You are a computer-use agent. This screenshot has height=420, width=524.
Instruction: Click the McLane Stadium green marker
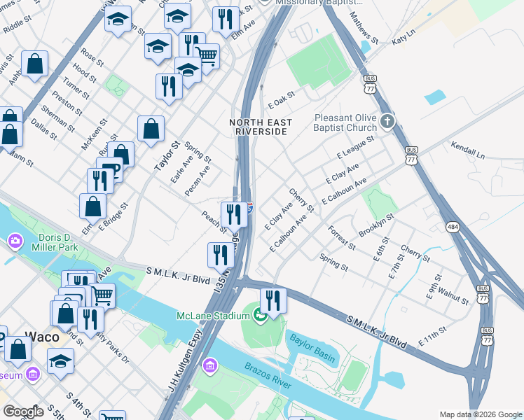[x=259, y=315]
